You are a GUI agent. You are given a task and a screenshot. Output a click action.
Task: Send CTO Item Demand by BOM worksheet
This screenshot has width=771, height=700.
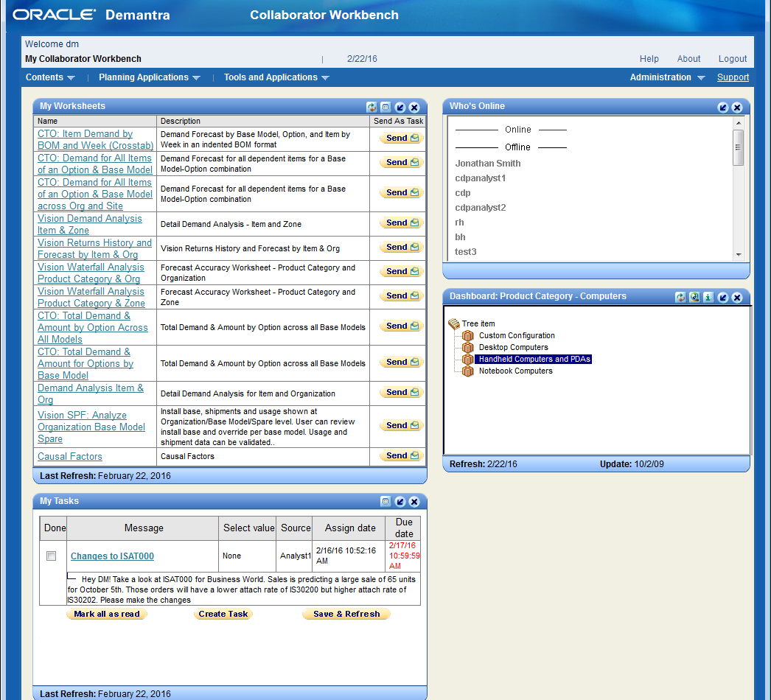(402, 138)
